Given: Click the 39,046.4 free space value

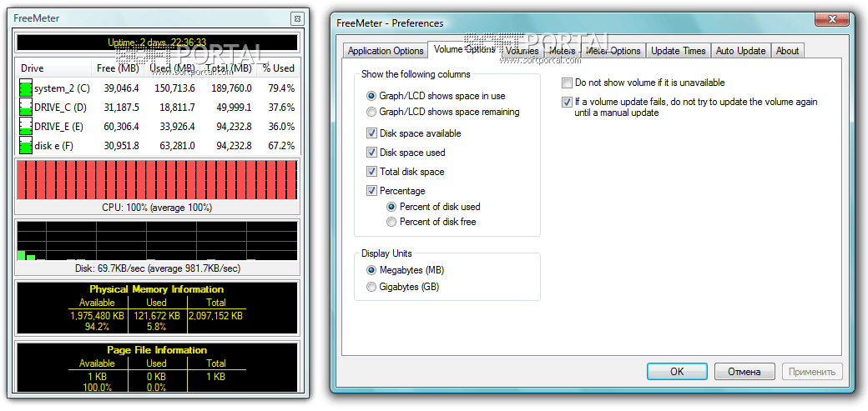Looking at the screenshot, I should [x=121, y=88].
